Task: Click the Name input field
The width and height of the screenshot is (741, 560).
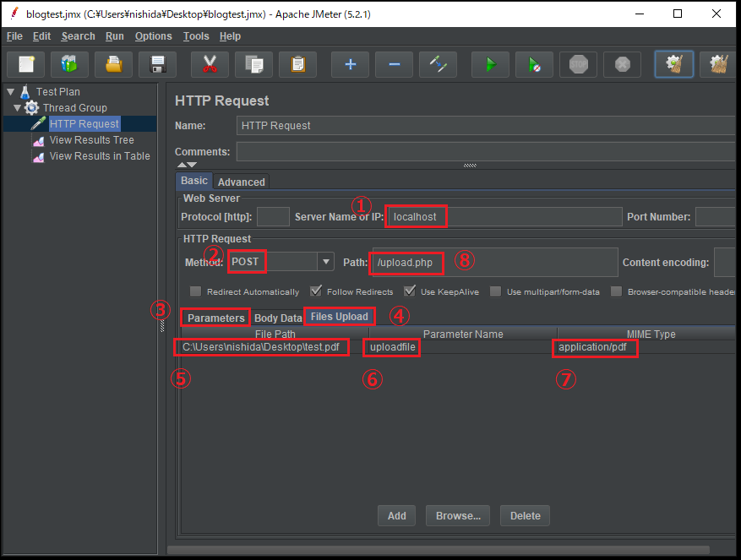Action: pyautogui.click(x=486, y=126)
